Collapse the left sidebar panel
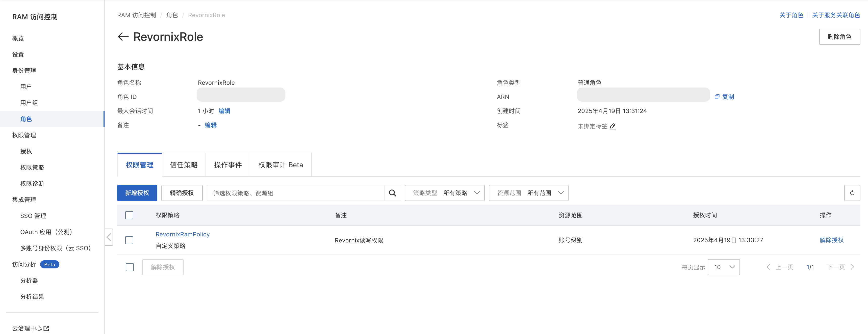This screenshot has width=868, height=334. tap(109, 237)
